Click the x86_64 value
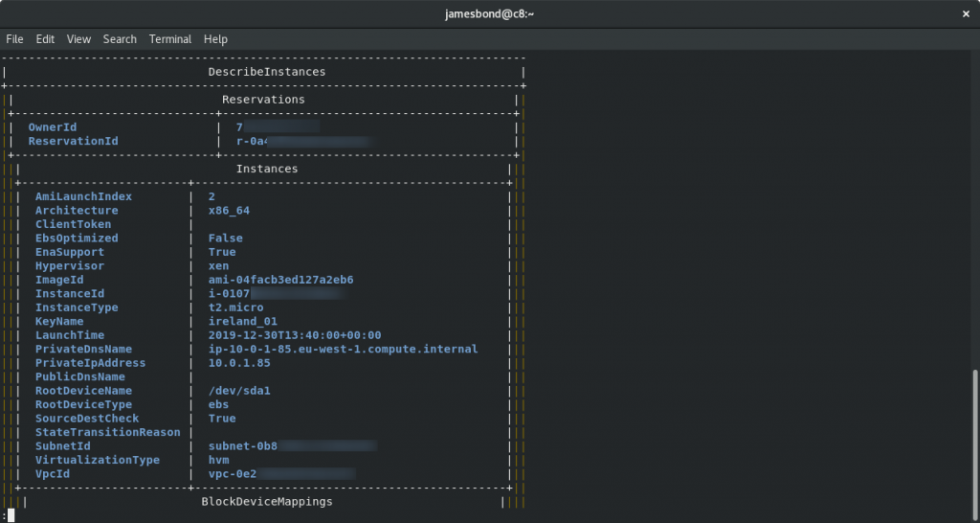 click(229, 210)
